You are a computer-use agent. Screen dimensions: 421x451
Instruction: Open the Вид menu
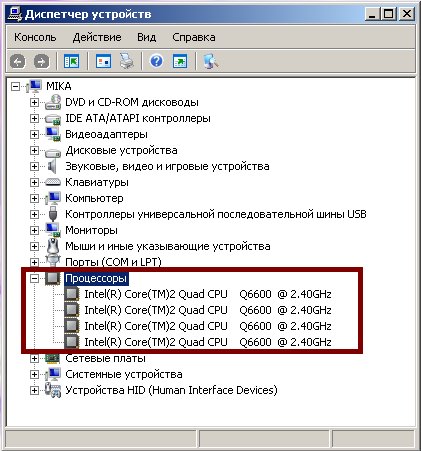point(147,37)
